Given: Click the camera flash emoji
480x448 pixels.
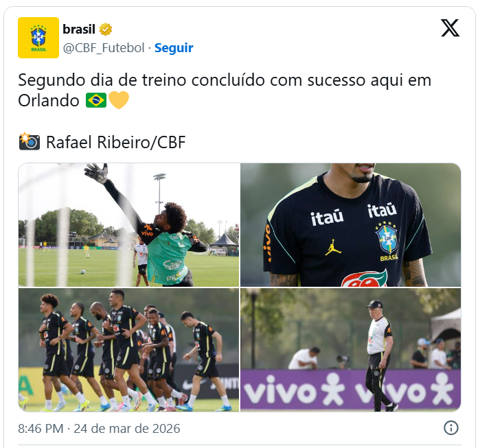Looking at the screenshot, I should coord(29,141).
